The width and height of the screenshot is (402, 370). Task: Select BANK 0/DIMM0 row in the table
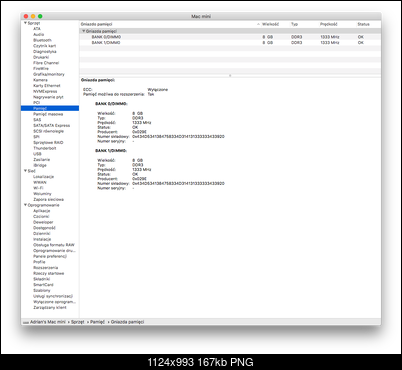pyautogui.click(x=230, y=37)
